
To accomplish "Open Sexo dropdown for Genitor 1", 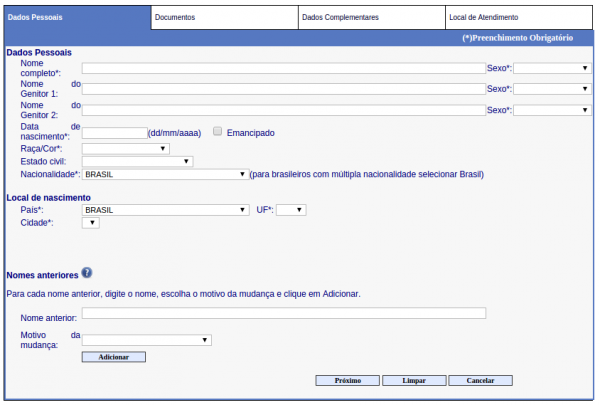I will pos(552,89).
